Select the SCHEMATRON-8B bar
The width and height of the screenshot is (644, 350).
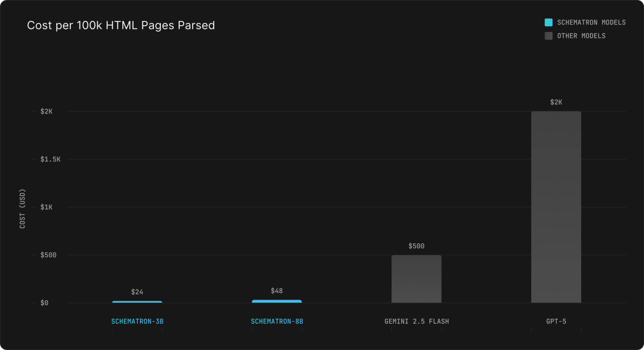(x=277, y=300)
